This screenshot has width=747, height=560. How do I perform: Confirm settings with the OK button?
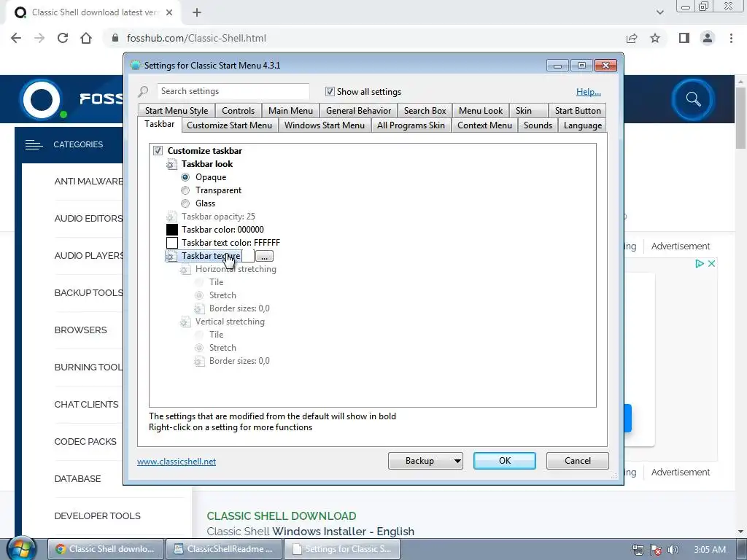(x=505, y=461)
